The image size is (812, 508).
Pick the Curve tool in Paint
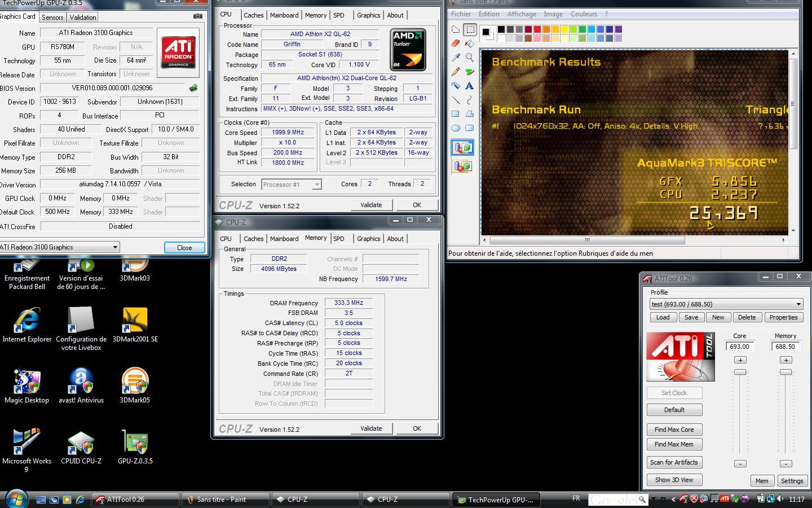click(x=470, y=100)
